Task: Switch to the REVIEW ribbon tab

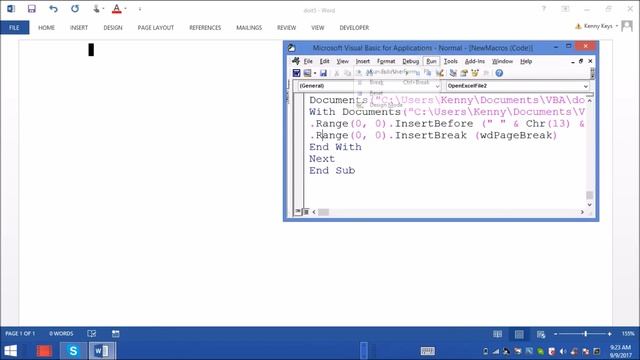Action: [286, 28]
